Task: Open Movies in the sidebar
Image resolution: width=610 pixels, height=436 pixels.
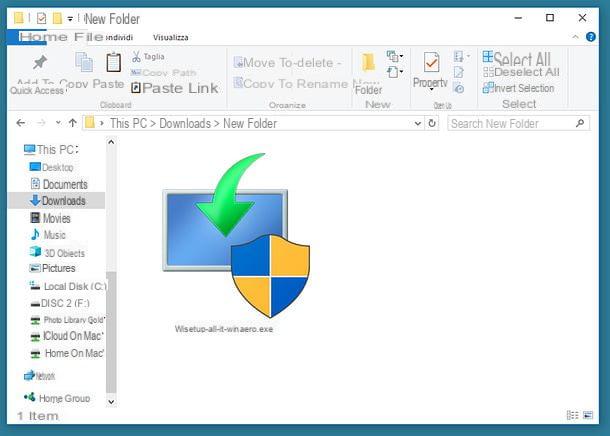Action: (x=50, y=218)
